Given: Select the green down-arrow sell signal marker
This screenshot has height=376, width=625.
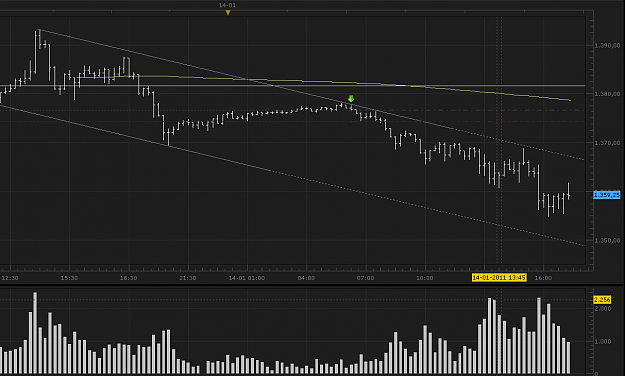Looking at the screenshot, I should click(351, 98).
